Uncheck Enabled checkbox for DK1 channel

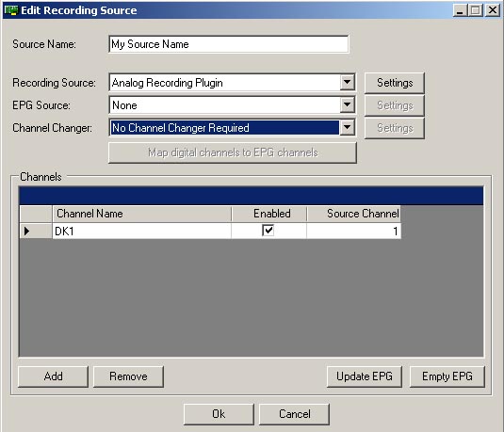[268, 231]
